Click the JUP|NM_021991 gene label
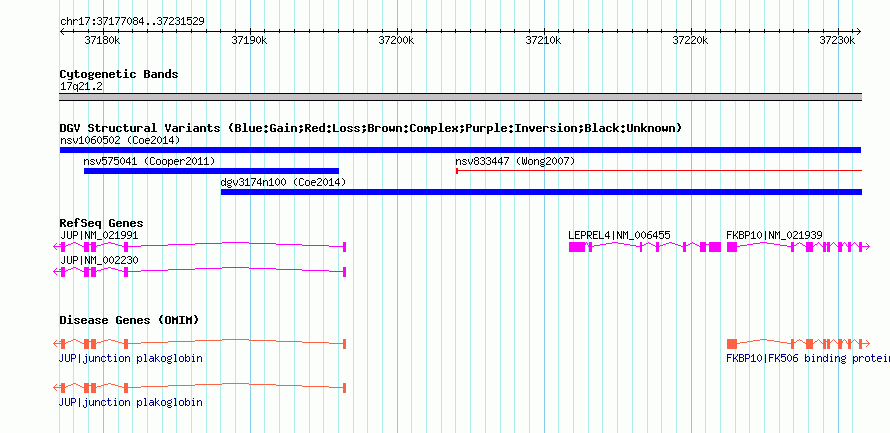This screenshot has width=890, height=433. 99,235
